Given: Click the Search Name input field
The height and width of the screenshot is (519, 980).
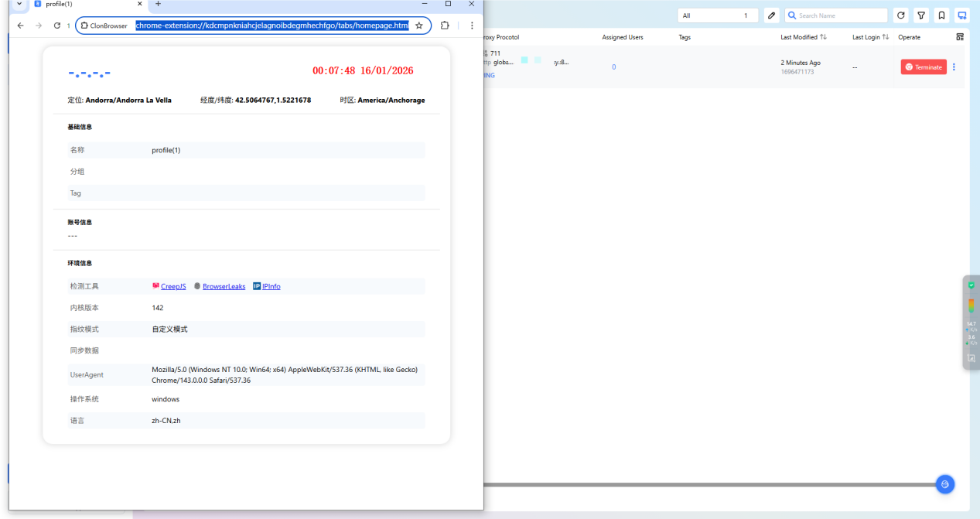Looking at the screenshot, I should (841, 15).
